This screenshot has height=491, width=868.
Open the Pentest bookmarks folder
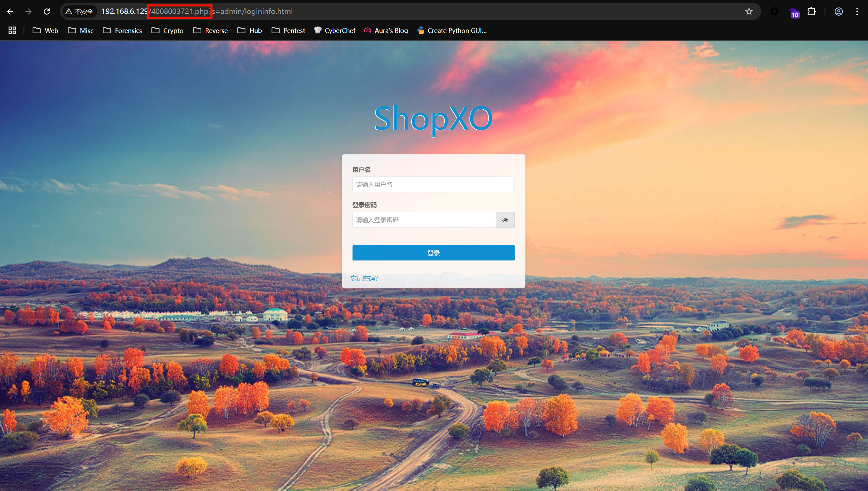pyautogui.click(x=289, y=31)
